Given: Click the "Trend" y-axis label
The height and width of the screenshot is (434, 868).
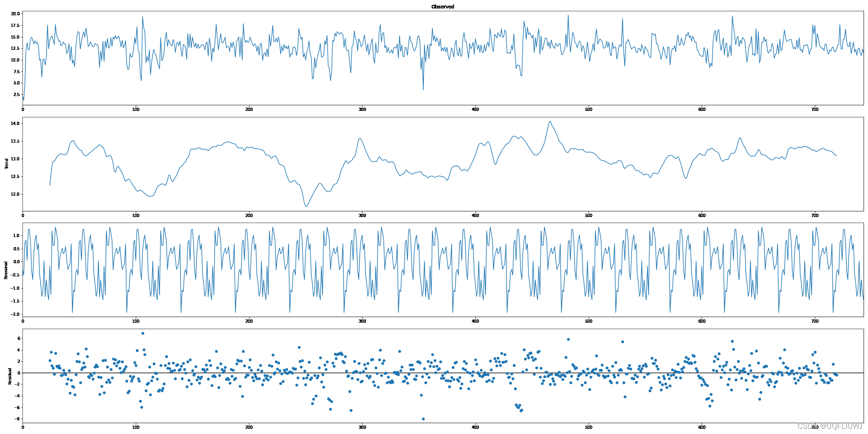Looking at the screenshot, I should click(6, 164).
